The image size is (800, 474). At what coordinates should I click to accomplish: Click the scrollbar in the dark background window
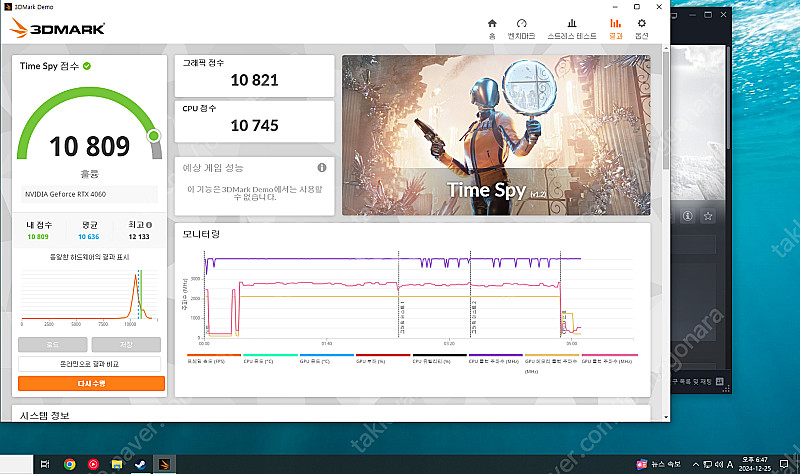[728, 98]
